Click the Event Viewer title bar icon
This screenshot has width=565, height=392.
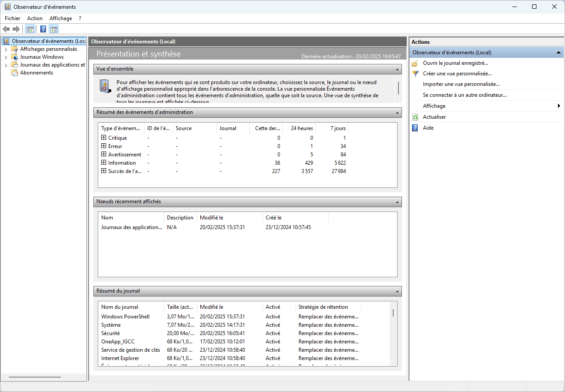click(7, 7)
